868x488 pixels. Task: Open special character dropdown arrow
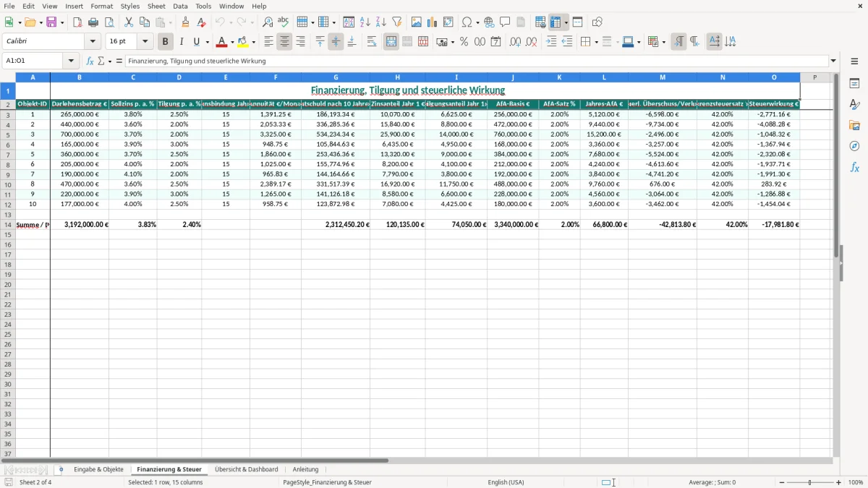[x=478, y=22]
